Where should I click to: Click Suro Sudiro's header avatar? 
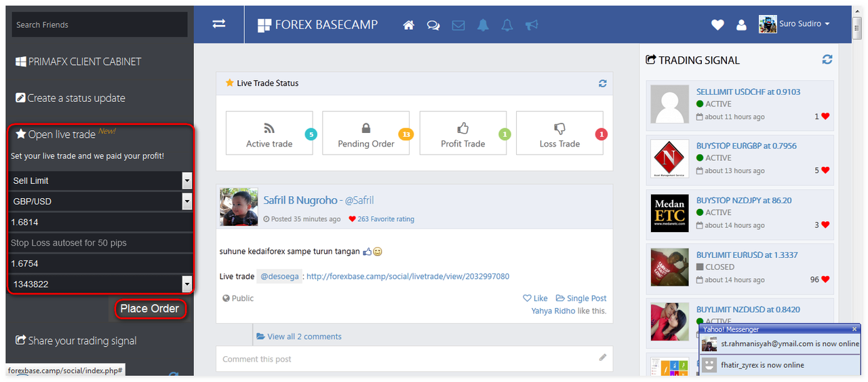(768, 24)
